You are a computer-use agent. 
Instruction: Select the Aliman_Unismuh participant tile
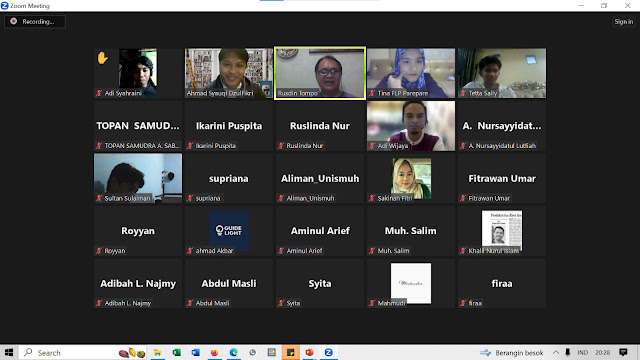coord(320,178)
